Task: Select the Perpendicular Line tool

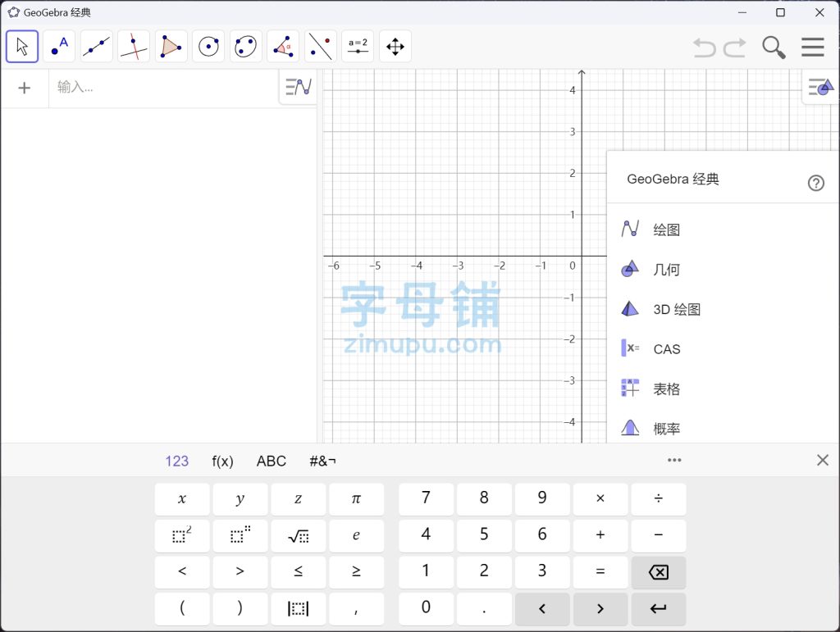Action: (x=134, y=47)
